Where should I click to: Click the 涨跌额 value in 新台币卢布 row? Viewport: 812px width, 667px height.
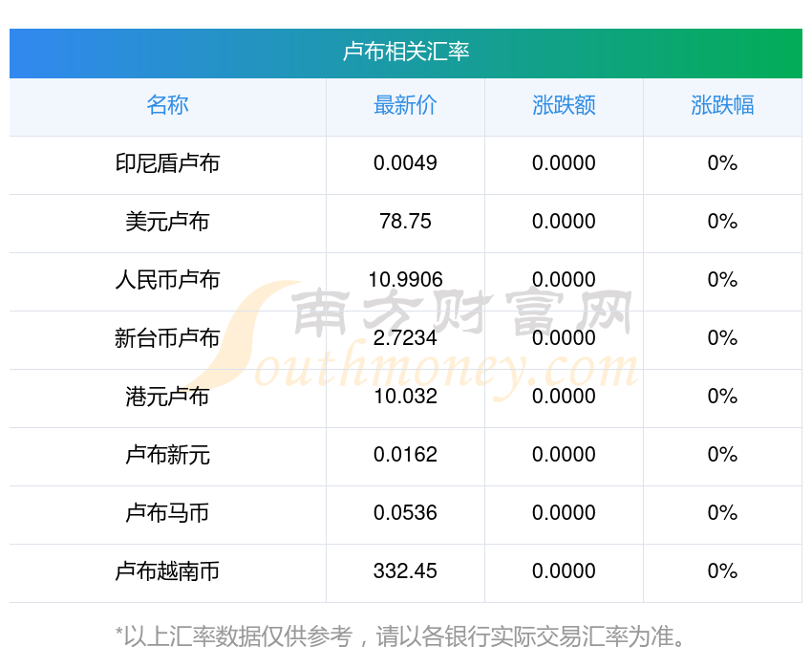(x=564, y=338)
